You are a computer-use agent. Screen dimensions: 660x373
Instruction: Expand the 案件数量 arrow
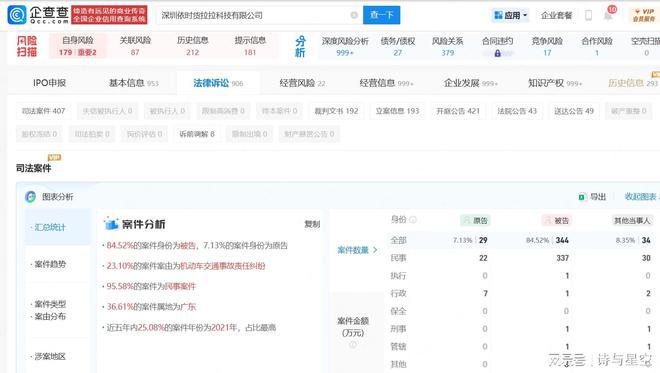(x=375, y=250)
